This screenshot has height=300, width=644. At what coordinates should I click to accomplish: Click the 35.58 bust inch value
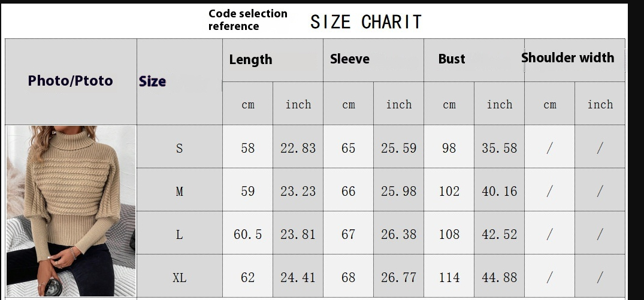click(500, 148)
